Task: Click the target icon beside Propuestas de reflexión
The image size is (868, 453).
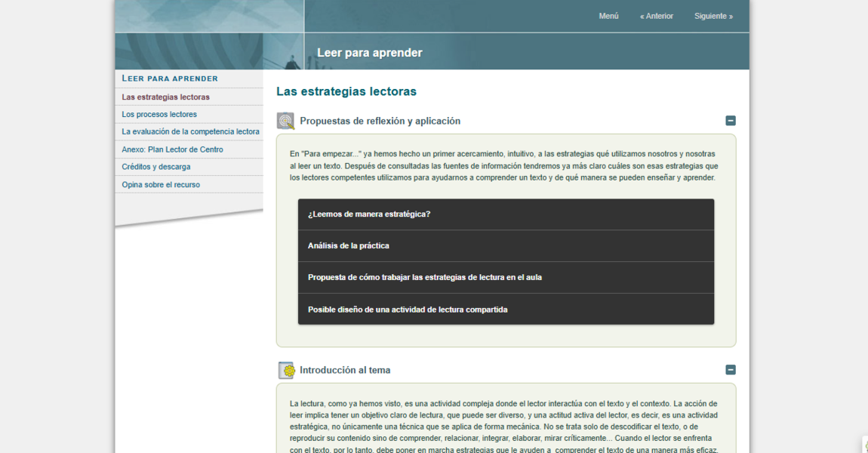Action: [x=285, y=121]
